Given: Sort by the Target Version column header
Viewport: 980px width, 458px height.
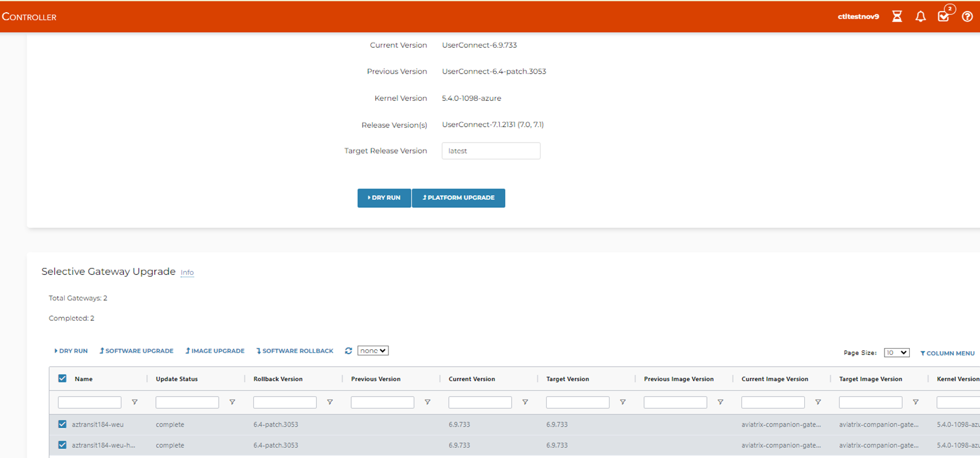Looking at the screenshot, I should tap(567, 379).
